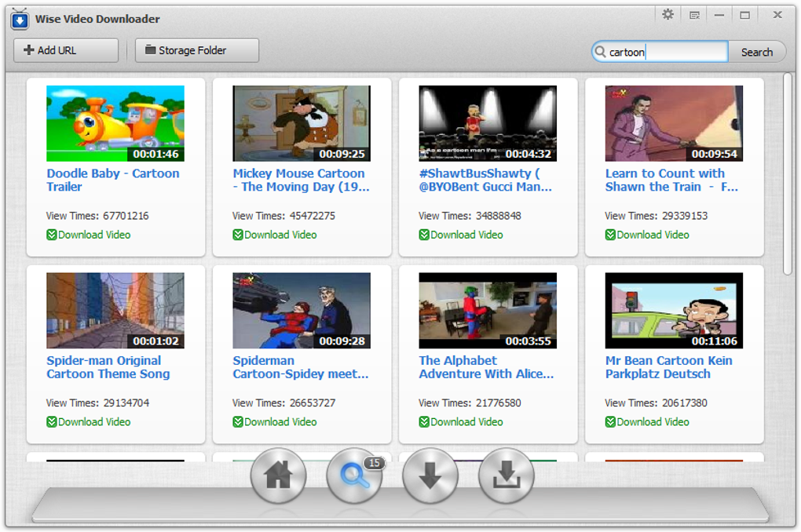801x532 pixels.
Task: Open Doodle Baby - Cartoon Trailer title
Action: click(113, 180)
